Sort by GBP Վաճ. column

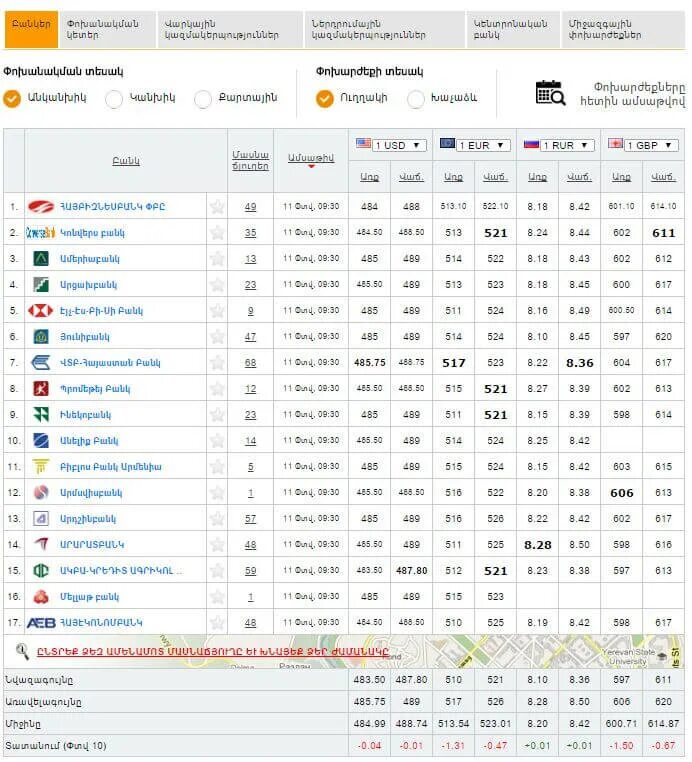[663, 177]
